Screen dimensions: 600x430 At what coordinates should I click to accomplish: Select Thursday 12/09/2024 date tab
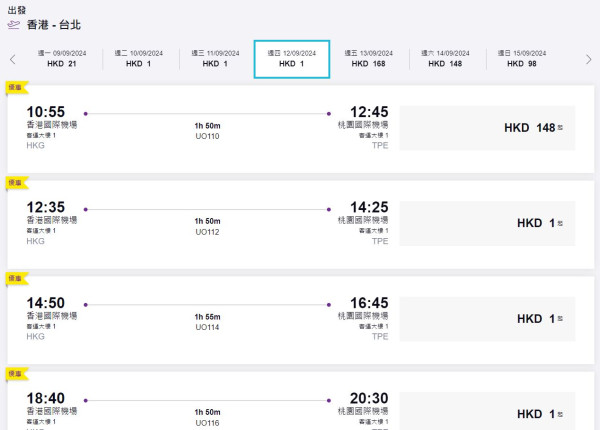click(x=291, y=58)
